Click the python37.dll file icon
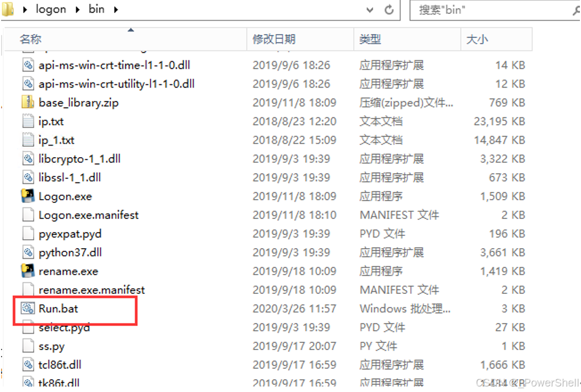Viewport: 581px width, 392px height. click(x=28, y=253)
